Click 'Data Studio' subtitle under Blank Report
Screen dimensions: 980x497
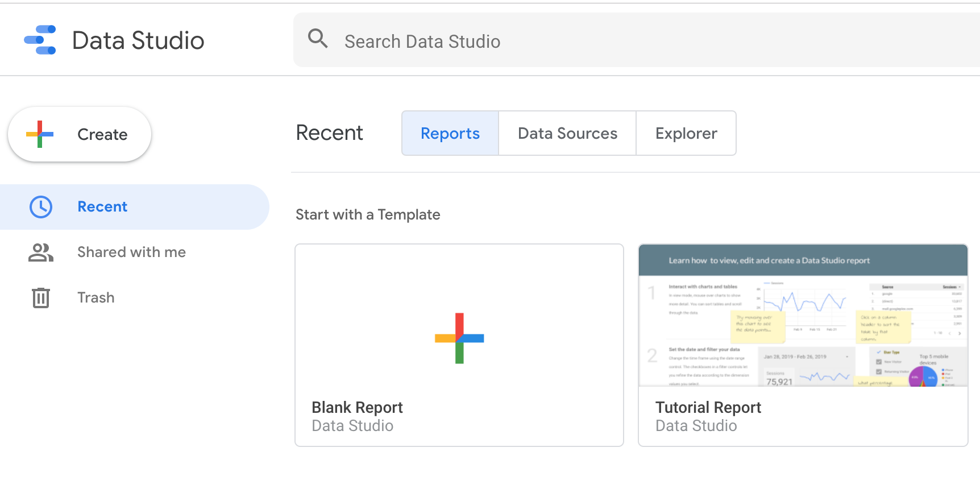pos(352,426)
